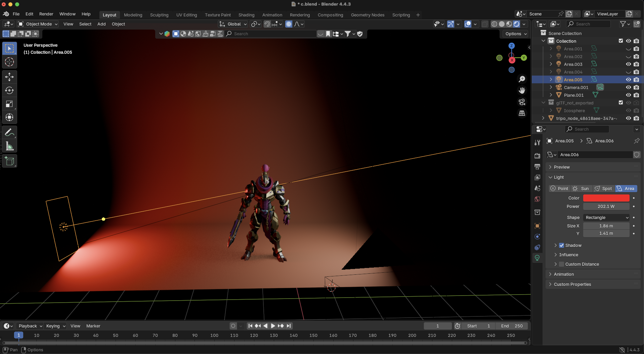644x354 pixels.
Task: Toggle visibility of Area.003 light
Action: point(628,64)
